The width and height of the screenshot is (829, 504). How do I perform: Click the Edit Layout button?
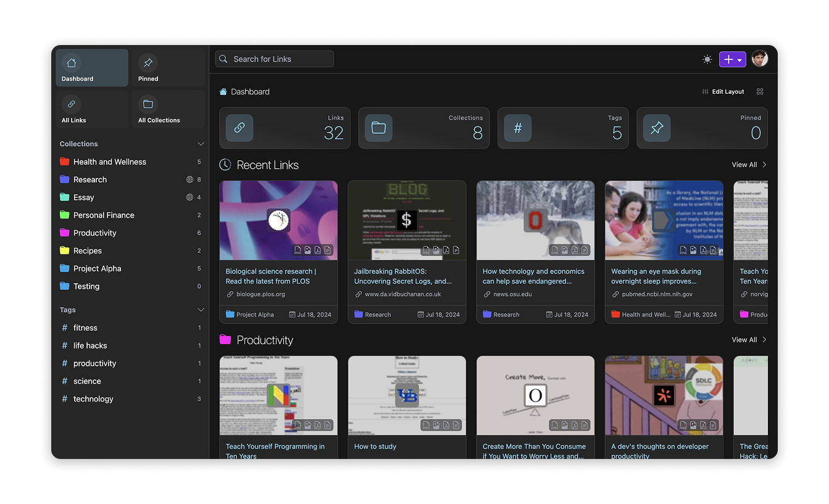pyautogui.click(x=723, y=92)
